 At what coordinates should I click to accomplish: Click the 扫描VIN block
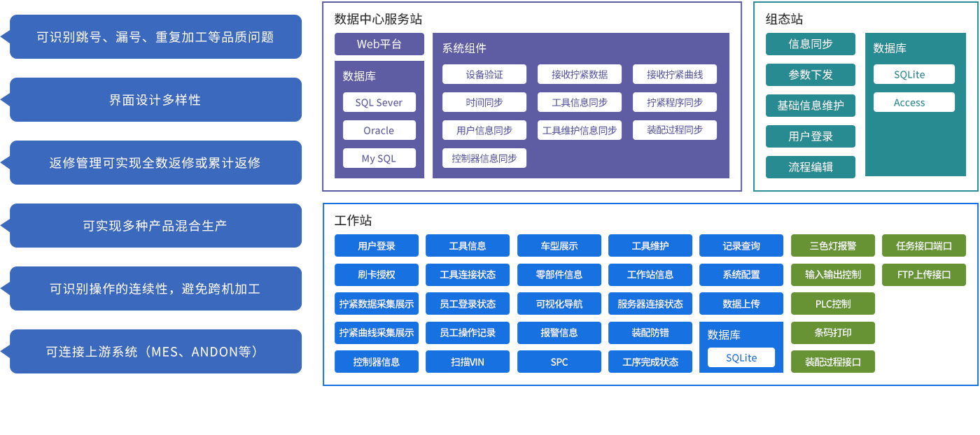[x=468, y=362]
